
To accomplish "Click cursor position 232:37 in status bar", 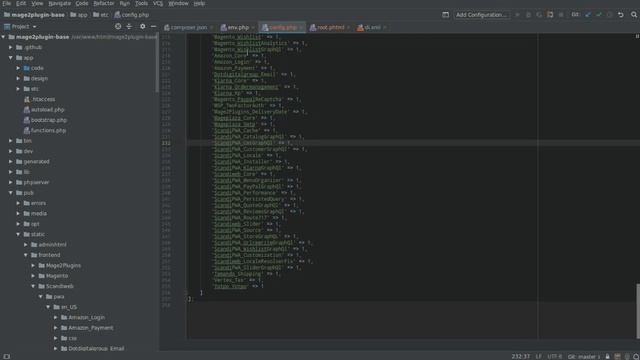I will click(520, 356).
